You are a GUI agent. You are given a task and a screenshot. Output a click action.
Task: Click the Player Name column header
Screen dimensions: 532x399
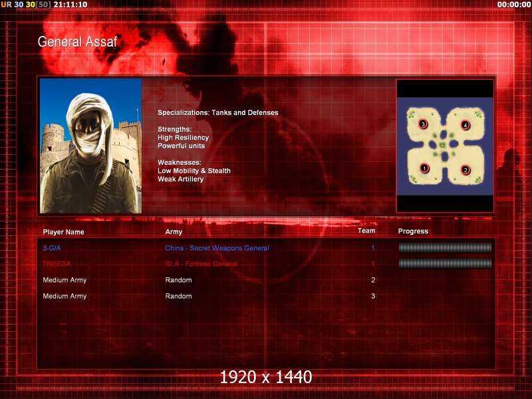pos(63,232)
